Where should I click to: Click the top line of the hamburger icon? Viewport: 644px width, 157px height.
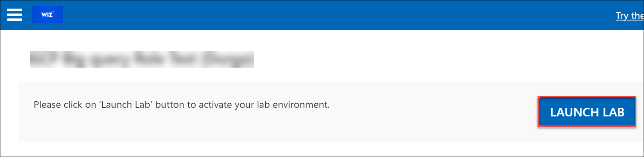point(14,9)
